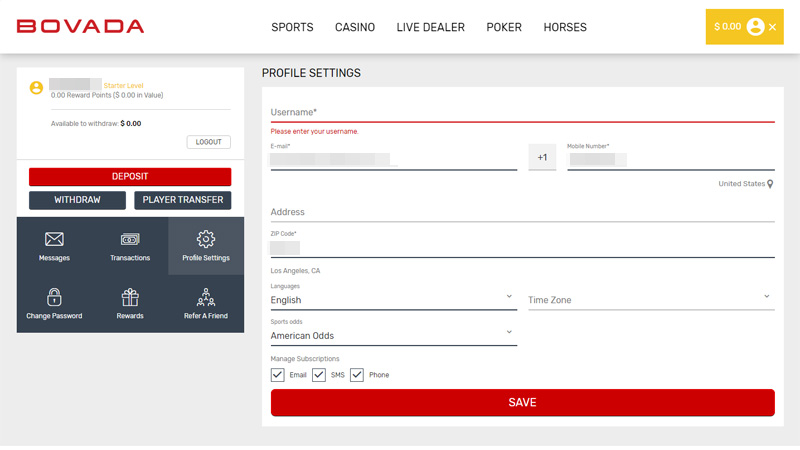Expand the Languages dropdown showing English
Viewport: 800px width, 450px height.
coord(393,300)
